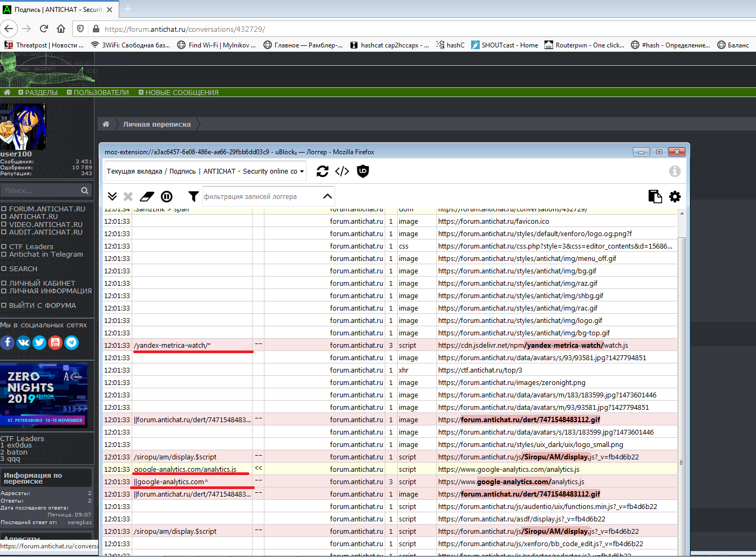Open the DOM inspector code icon
Image resolution: width=756 pixels, height=557 pixels.
342,171
